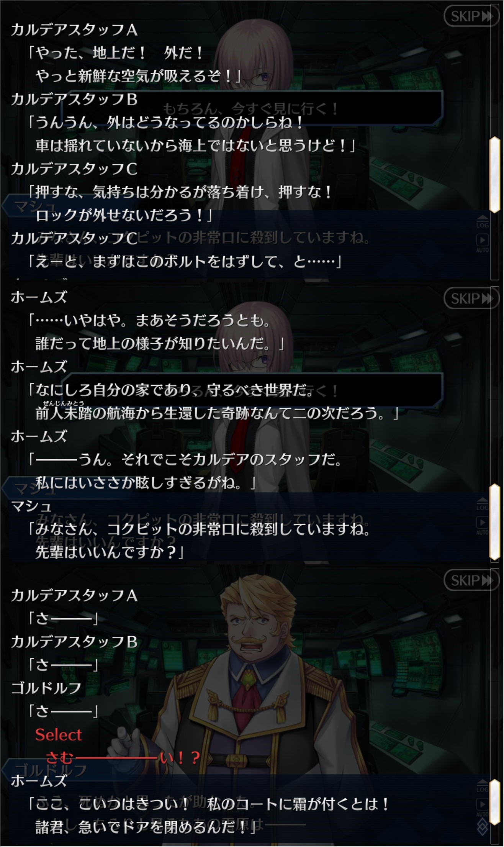This screenshot has height=847, width=504.
Task: Click ホームズ's それでこそカルデアのスタッフだ log line
Action: [186, 459]
